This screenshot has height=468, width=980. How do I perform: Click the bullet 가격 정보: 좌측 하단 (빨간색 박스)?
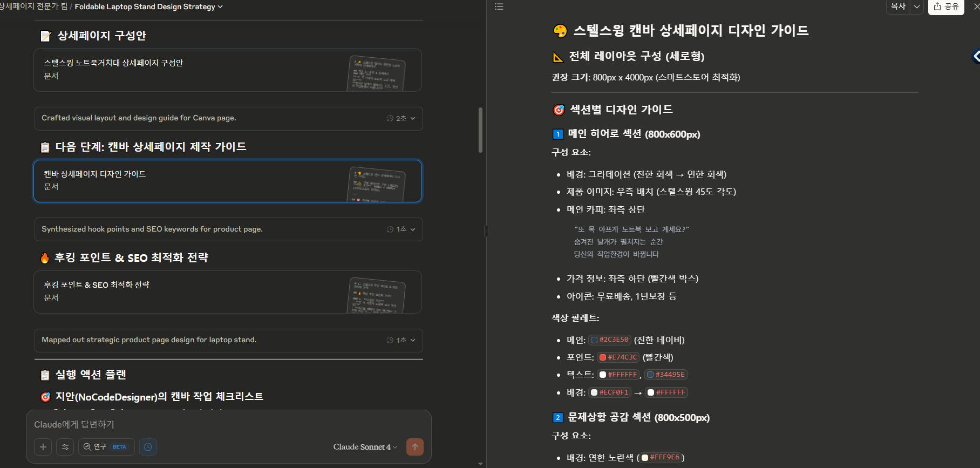pos(632,279)
